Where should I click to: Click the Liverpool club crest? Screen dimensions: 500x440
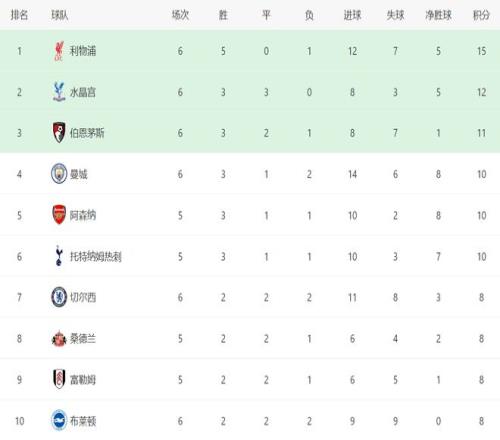pos(59,51)
